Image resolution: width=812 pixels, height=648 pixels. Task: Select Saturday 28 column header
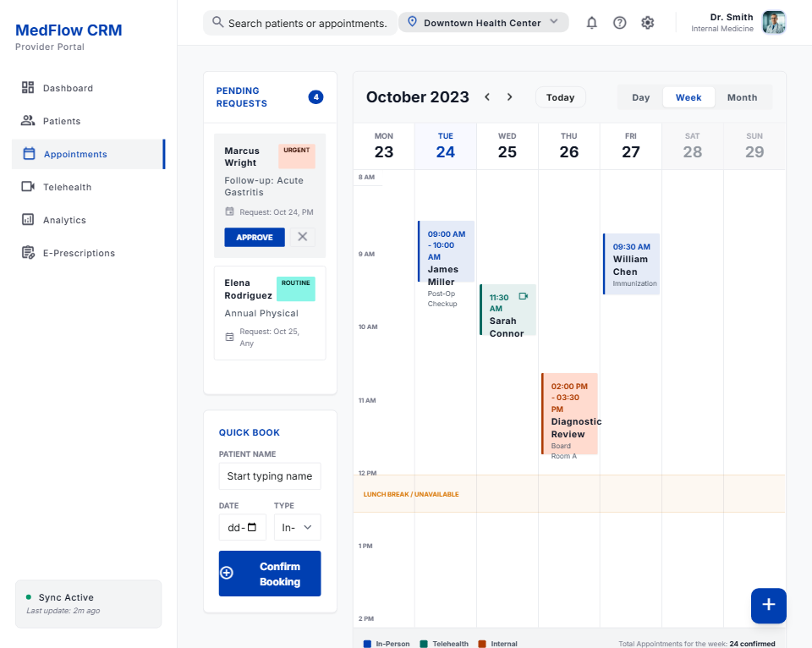(x=693, y=146)
